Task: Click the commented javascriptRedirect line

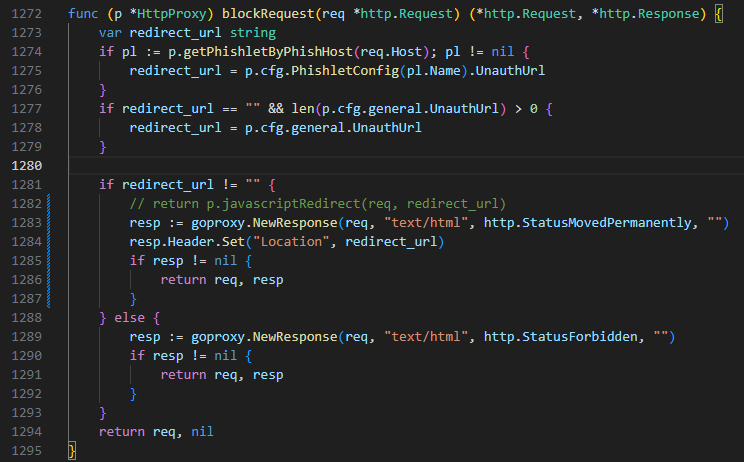Action: [318, 203]
